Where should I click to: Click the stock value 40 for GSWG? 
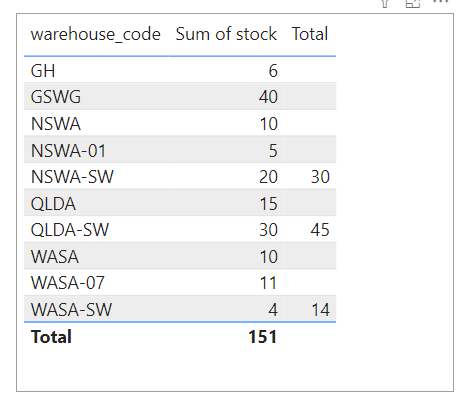(x=268, y=97)
